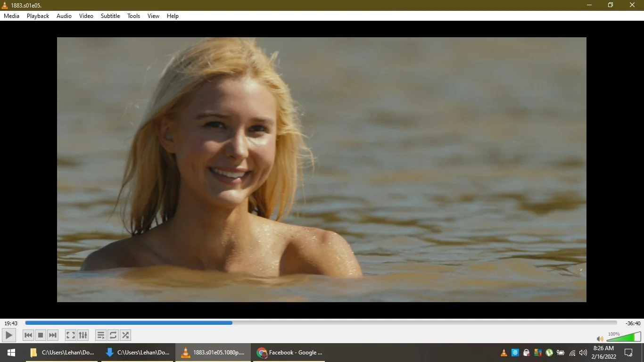Click the 1883.s01e05.1080p VLC taskbar button
The image size is (644, 362).
pos(213,353)
